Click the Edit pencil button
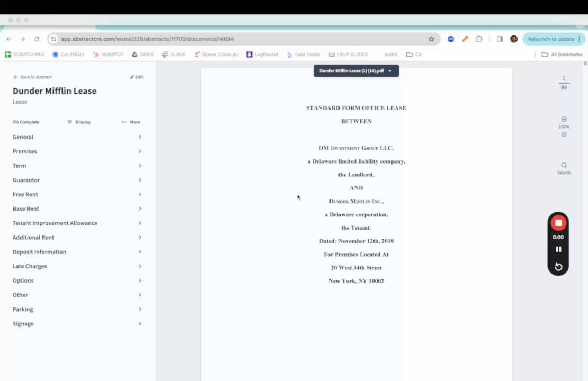This screenshot has height=381, width=588. [x=137, y=77]
